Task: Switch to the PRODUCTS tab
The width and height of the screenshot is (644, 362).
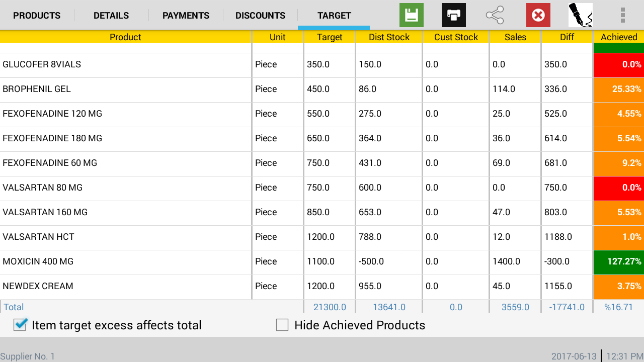Action: 37,16
